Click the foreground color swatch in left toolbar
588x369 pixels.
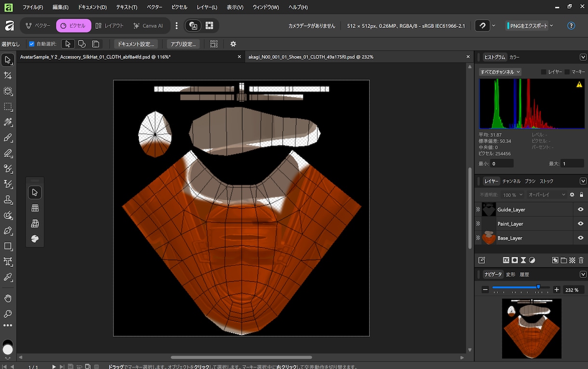point(8,349)
